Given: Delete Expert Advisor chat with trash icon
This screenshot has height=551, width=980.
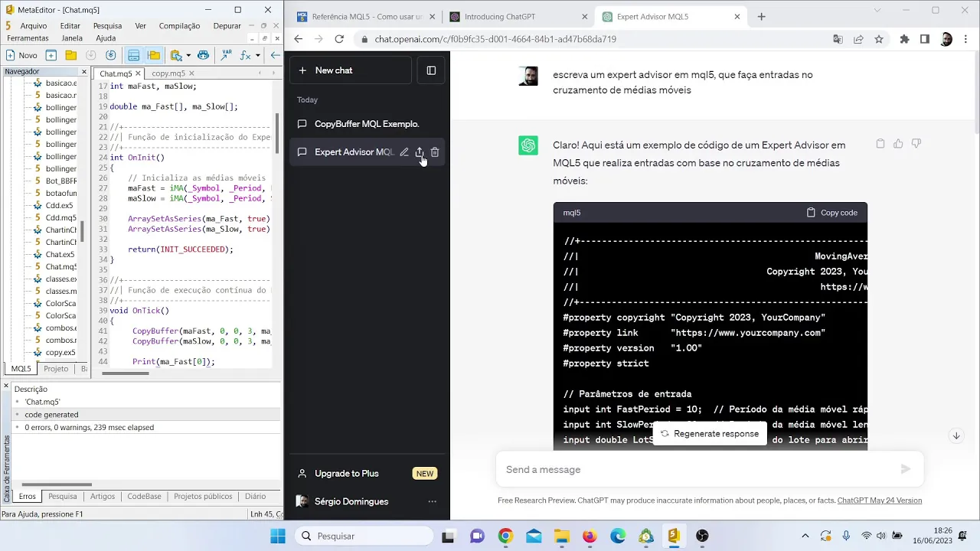Looking at the screenshot, I should coord(435,152).
